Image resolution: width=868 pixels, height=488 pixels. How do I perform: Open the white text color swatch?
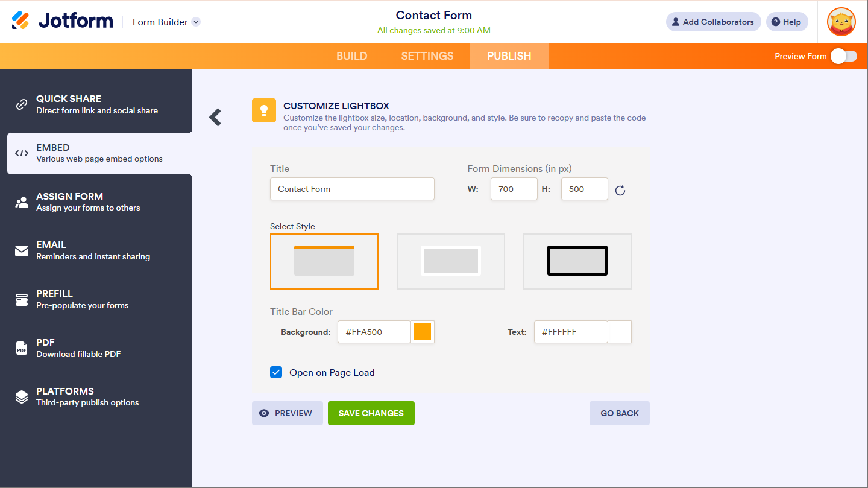click(x=620, y=332)
